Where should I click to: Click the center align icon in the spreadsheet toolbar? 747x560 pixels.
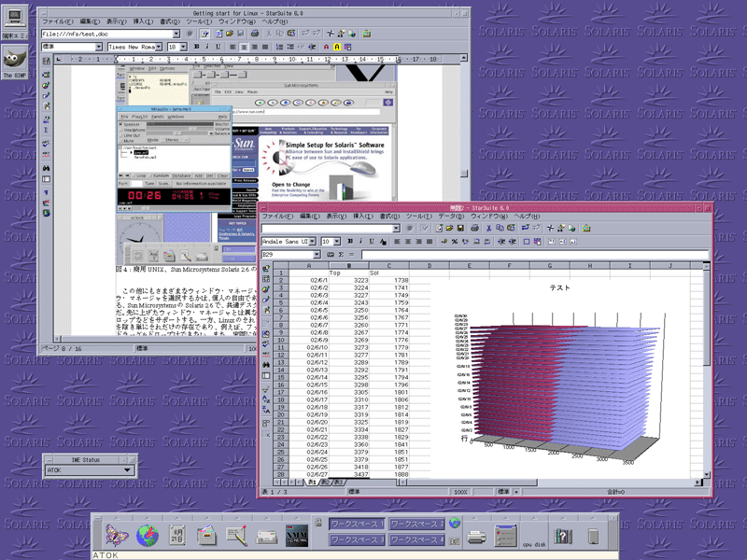click(408, 242)
